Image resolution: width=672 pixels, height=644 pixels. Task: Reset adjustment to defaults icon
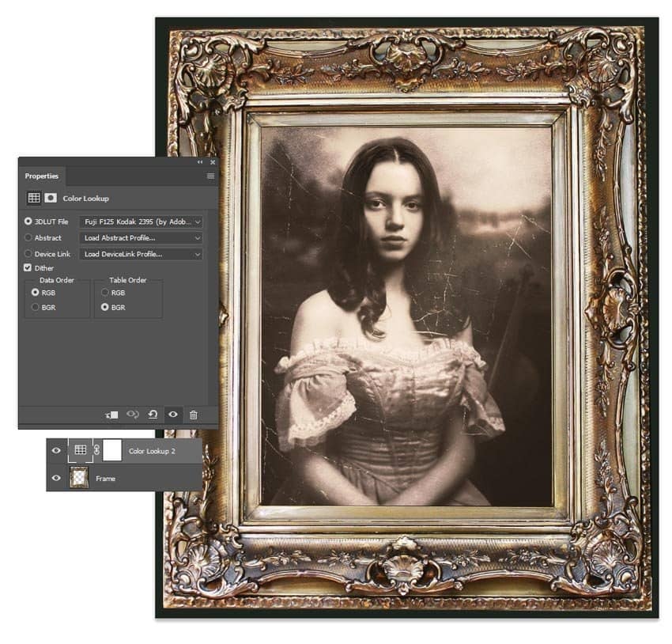(x=153, y=414)
